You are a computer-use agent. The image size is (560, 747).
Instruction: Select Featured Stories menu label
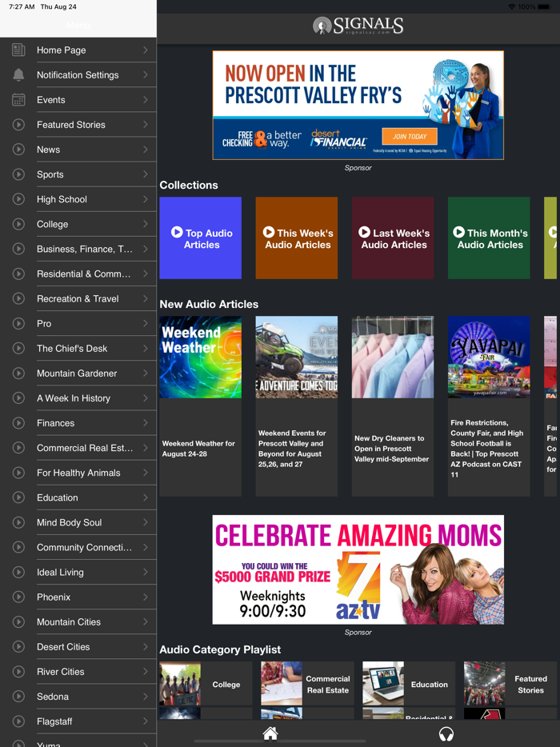71,124
